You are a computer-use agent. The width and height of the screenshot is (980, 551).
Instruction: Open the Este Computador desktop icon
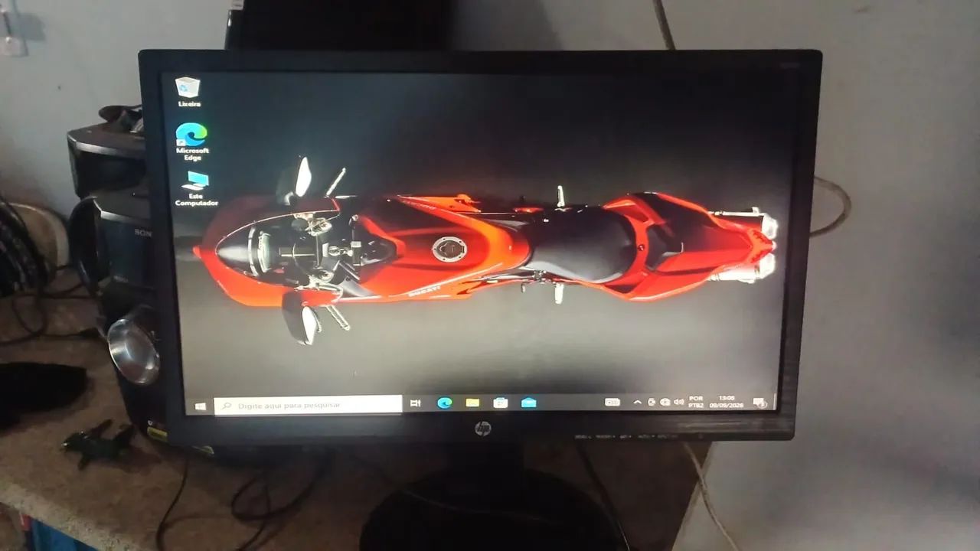click(196, 189)
